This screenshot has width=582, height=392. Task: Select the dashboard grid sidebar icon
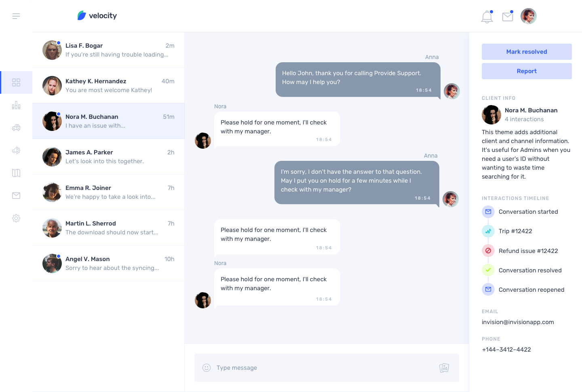[x=16, y=82]
